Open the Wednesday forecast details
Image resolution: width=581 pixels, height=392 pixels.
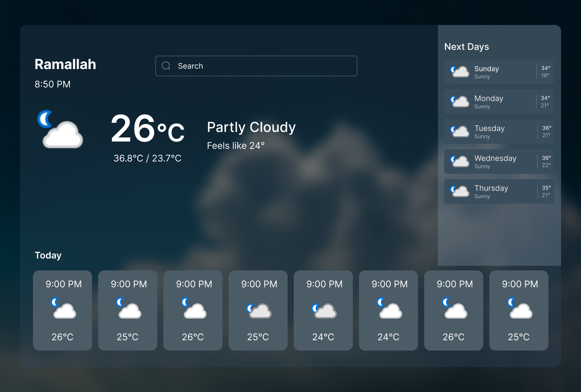click(x=498, y=161)
